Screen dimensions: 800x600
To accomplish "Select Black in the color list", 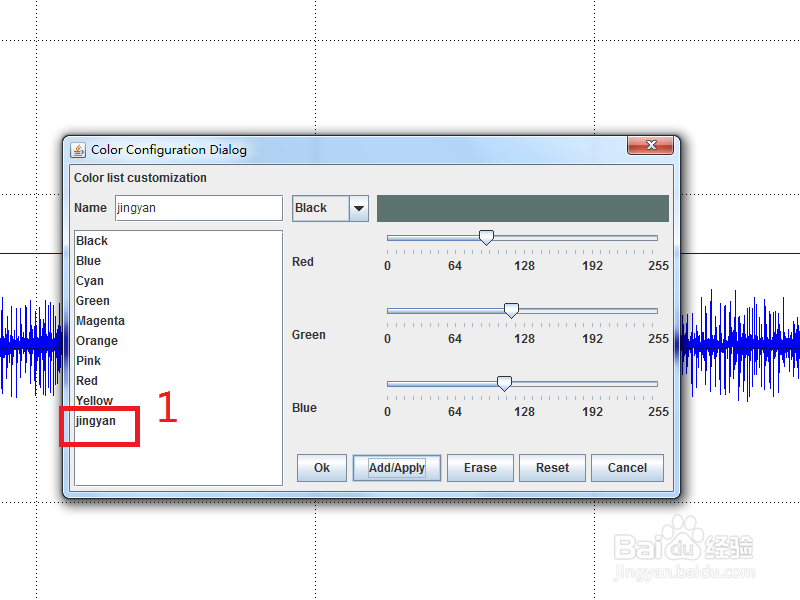I will coord(178,241).
